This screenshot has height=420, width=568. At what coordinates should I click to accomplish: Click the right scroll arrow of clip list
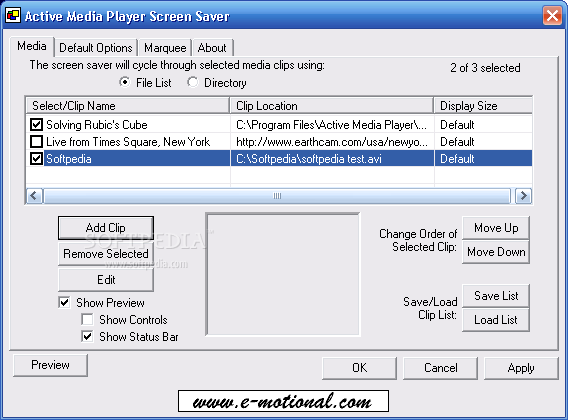[x=523, y=196]
